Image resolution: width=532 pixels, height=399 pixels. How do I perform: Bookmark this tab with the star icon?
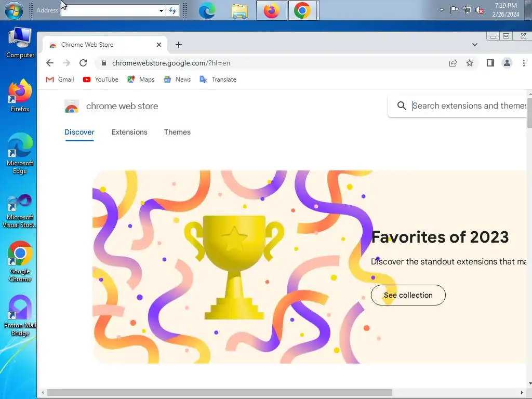pyautogui.click(x=470, y=63)
